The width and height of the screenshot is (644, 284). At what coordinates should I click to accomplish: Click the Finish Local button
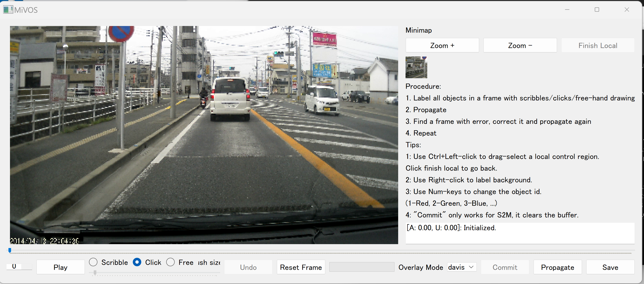[598, 45]
